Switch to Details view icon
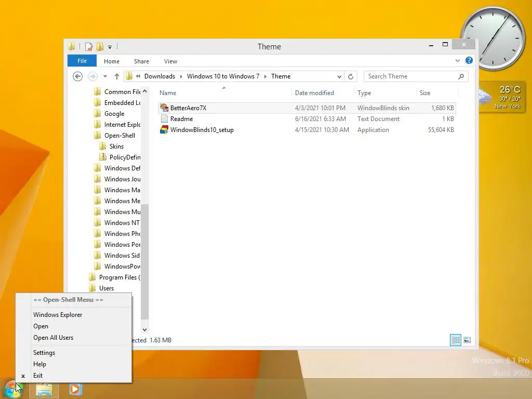This screenshot has width=532, height=399. pos(455,340)
